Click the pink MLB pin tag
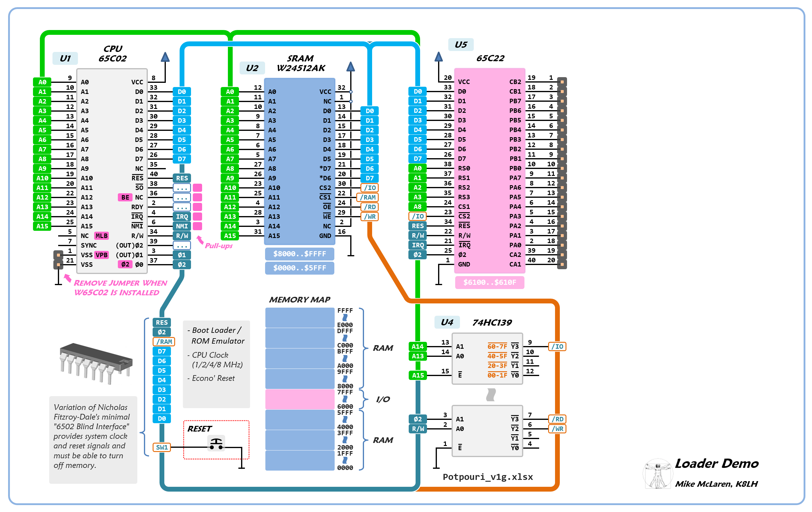The width and height of the screenshot is (812, 512). [x=101, y=236]
